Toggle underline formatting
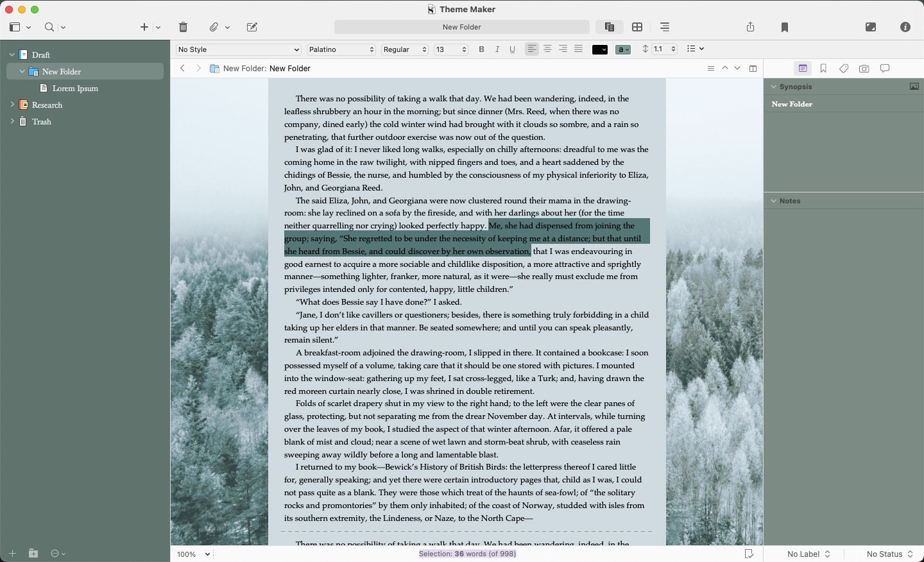This screenshot has width=924, height=562. (512, 49)
